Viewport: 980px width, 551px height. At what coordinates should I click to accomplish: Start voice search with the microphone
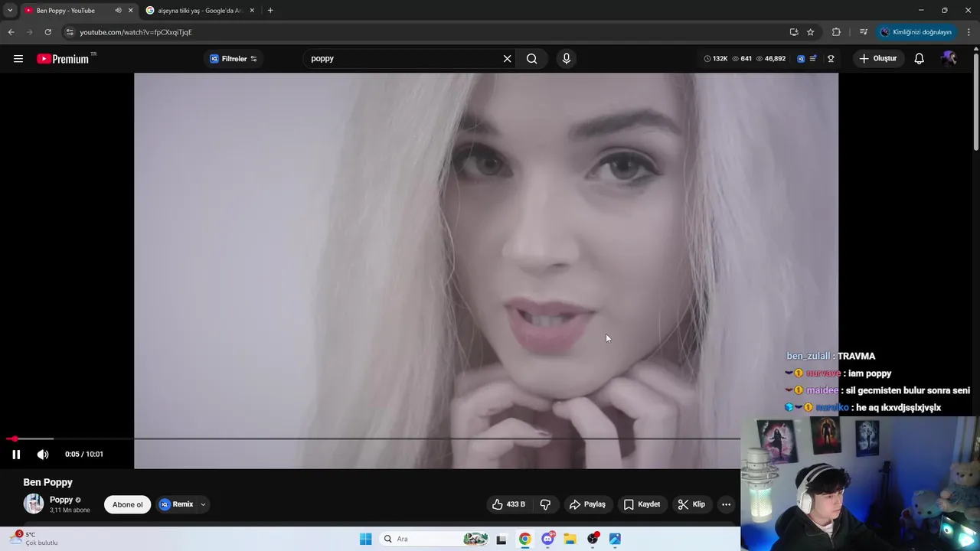(567, 59)
